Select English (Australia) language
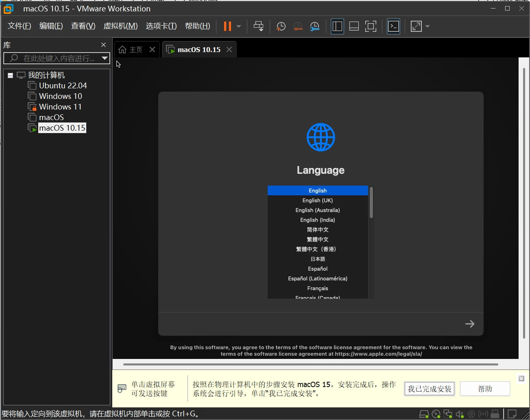The image size is (530, 420). [x=318, y=210]
